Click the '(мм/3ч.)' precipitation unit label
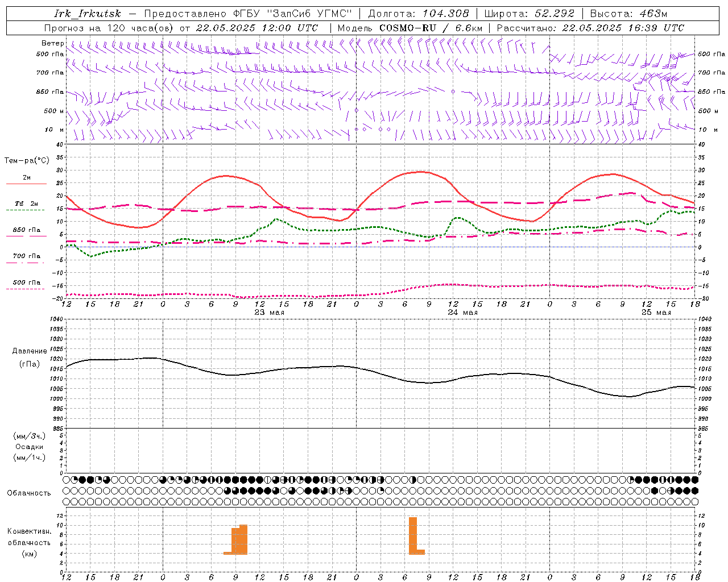 30,436
